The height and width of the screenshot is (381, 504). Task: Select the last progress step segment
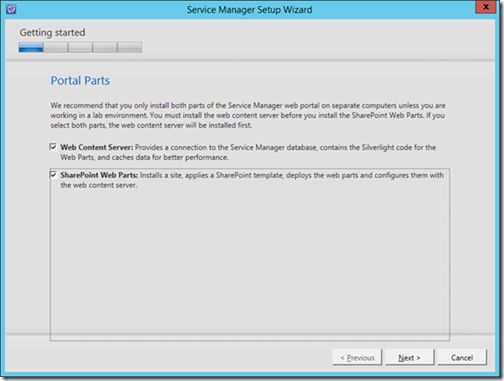(130, 47)
